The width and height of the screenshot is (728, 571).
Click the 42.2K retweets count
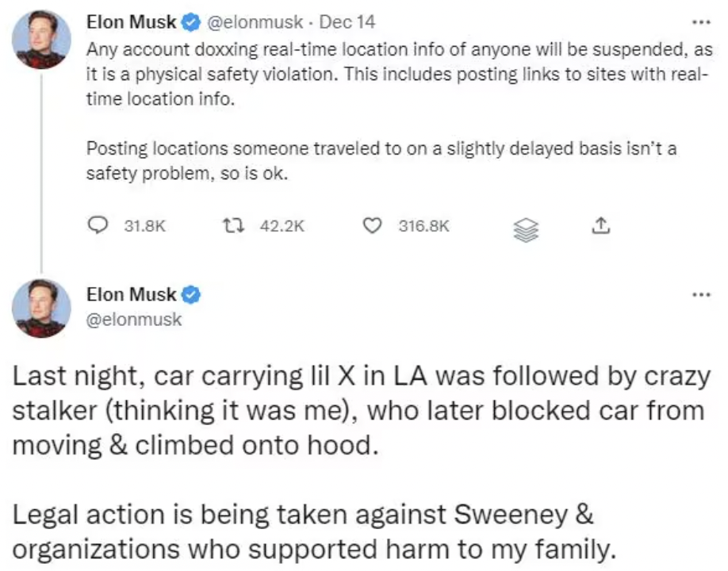coord(283,226)
